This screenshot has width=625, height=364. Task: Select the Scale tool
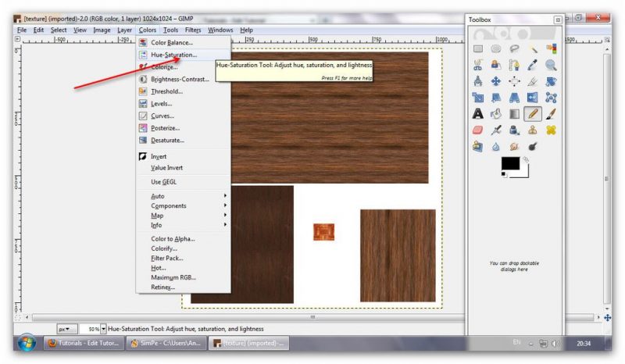pos(477,98)
